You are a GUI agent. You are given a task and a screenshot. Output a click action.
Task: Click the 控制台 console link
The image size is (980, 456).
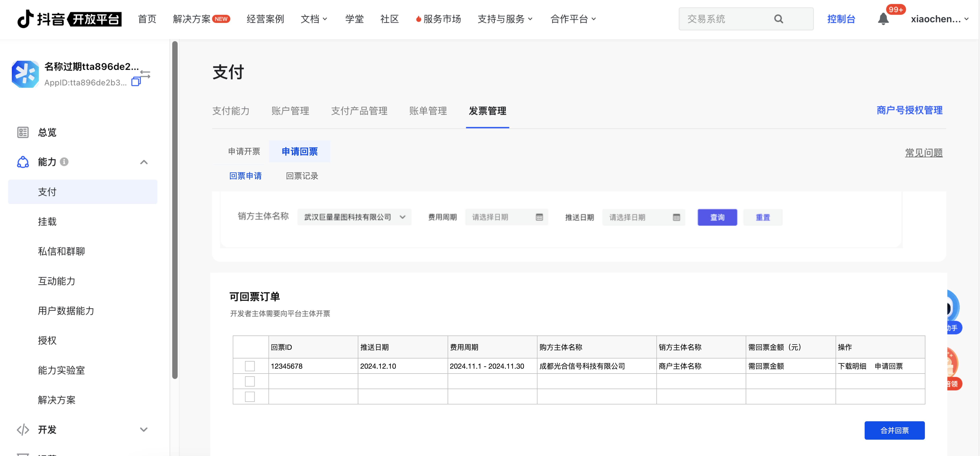[841, 19]
